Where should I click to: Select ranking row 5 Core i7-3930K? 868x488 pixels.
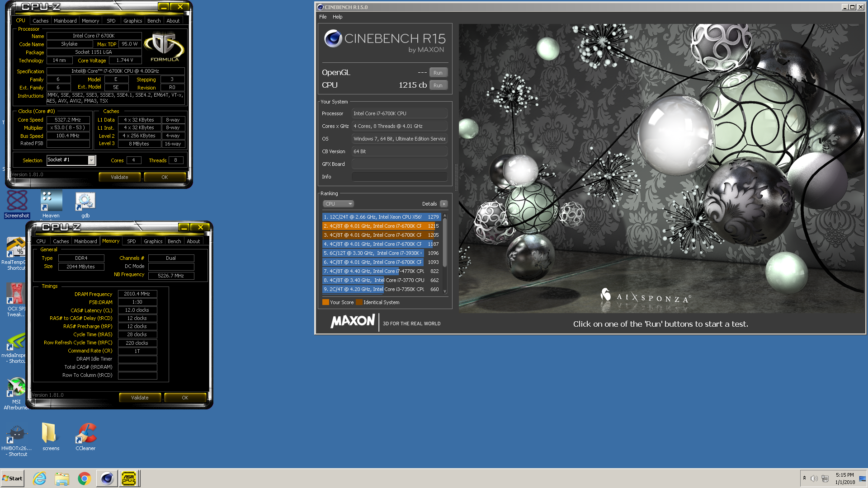381,253
